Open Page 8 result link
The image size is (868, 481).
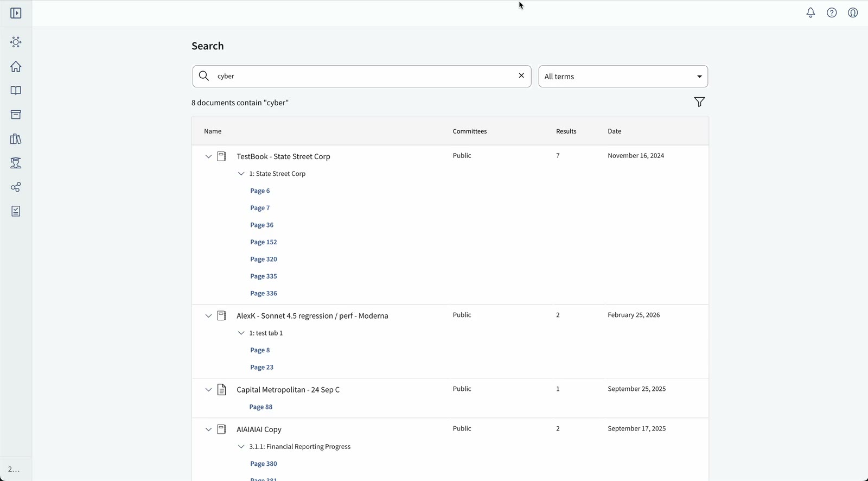pyautogui.click(x=260, y=350)
